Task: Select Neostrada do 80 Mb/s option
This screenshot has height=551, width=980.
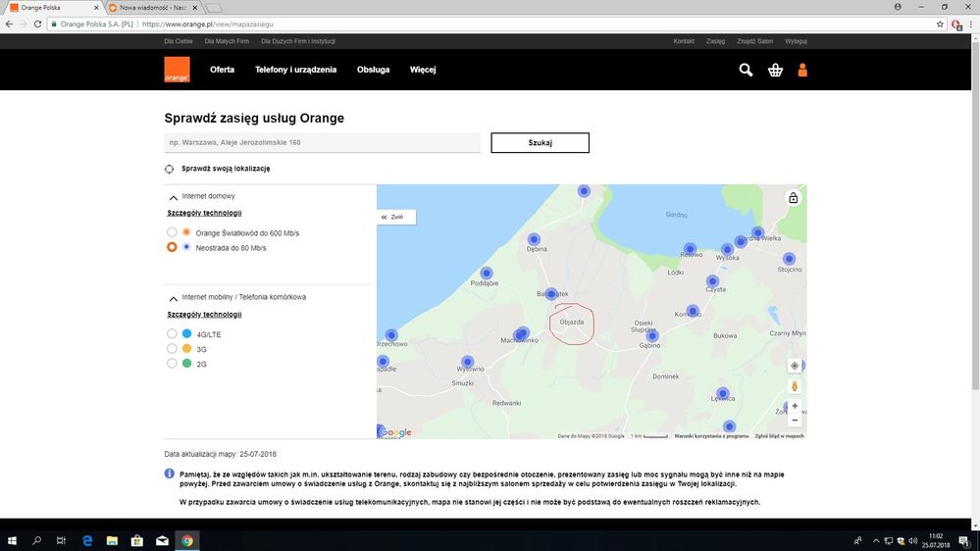Action: click(x=172, y=247)
